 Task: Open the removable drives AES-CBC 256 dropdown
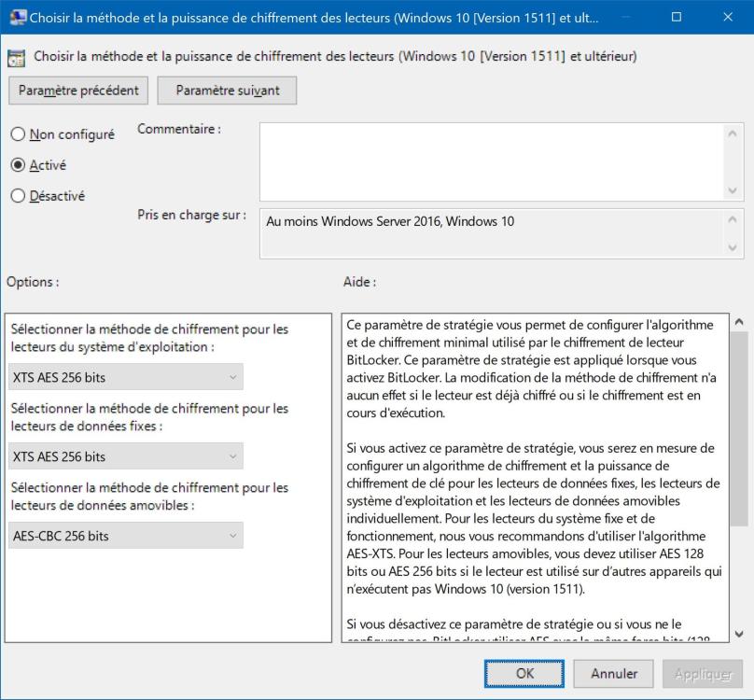[126, 536]
